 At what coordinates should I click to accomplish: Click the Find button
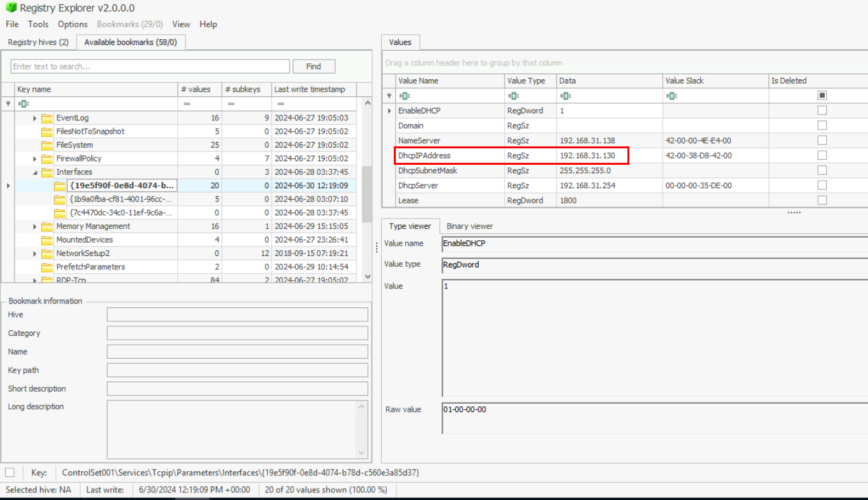point(313,67)
